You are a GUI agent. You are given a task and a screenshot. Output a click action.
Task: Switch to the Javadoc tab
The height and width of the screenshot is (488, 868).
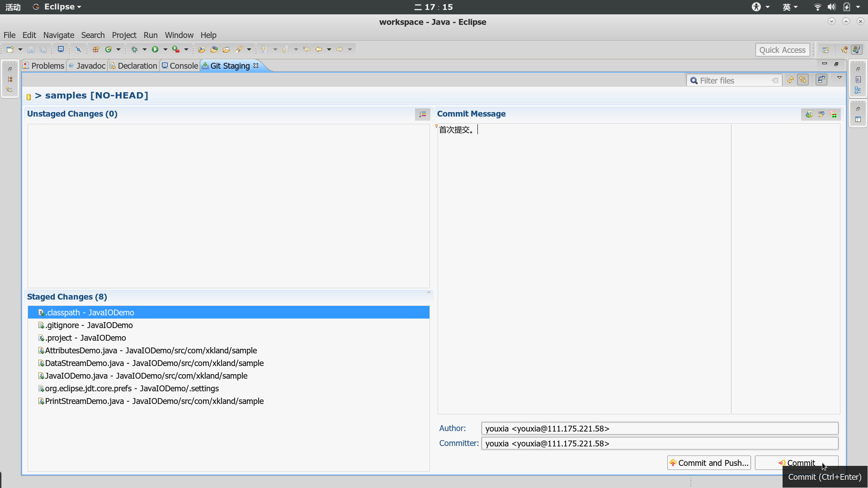coord(87,66)
